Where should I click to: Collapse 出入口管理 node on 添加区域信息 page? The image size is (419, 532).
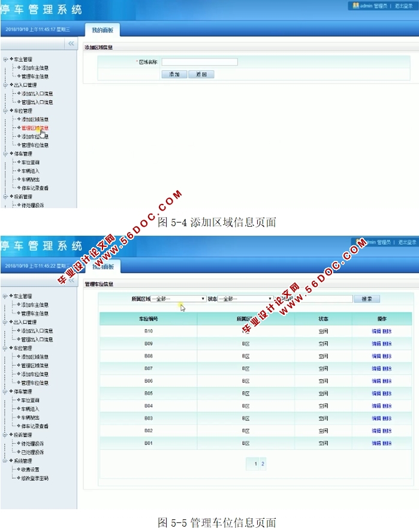pyautogui.click(x=5, y=85)
